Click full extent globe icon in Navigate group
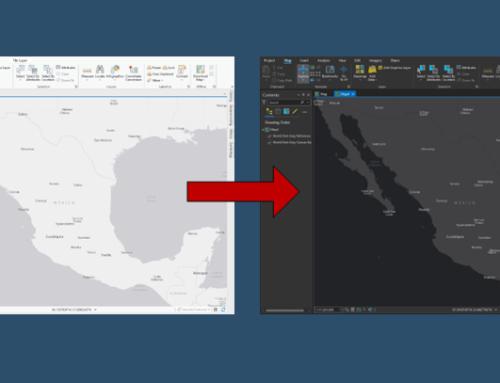The height and width of the screenshot is (383, 500). pyautogui.click(x=312, y=68)
